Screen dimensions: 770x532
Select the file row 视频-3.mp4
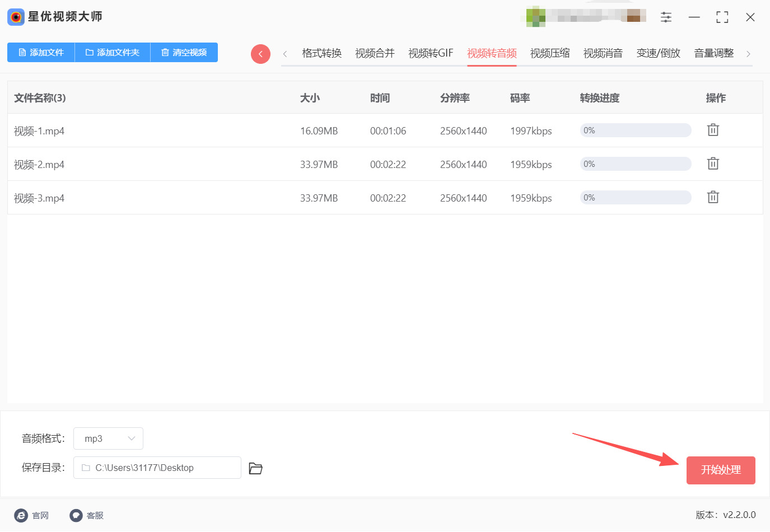385,198
